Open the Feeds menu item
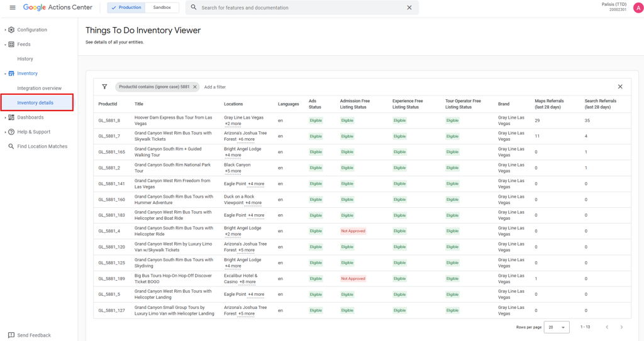Image resolution: width=644 pixels, height=341 pixels. tap(24, 45)
